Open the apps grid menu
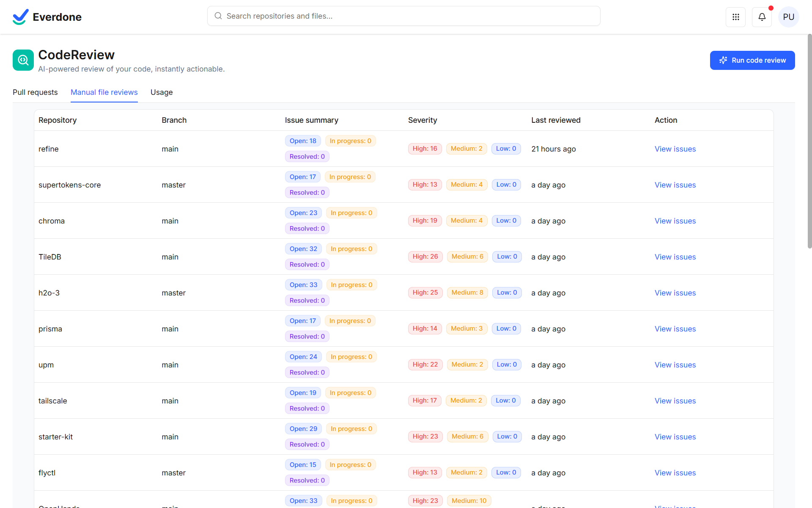812x508 pixels. 736,17
